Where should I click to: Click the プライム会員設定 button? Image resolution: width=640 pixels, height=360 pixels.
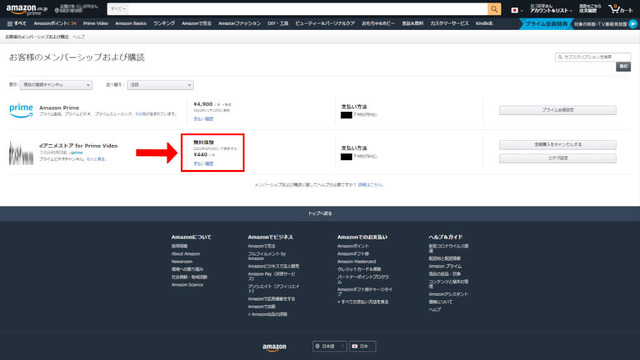558,110
